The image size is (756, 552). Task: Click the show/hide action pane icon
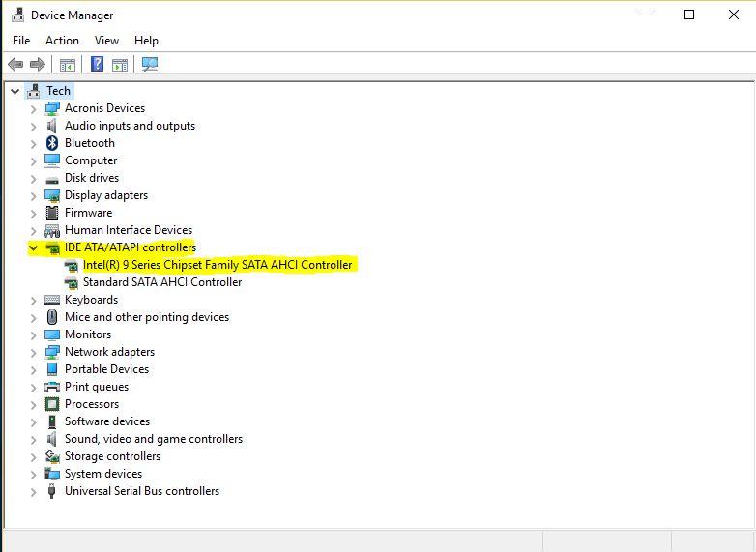click(120, 65)
